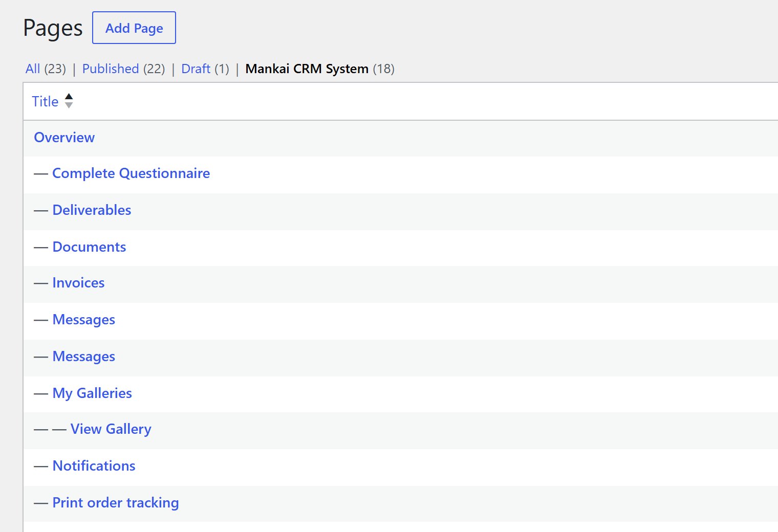
Task: Open the View Gallery child page
Action: (111, 429)
